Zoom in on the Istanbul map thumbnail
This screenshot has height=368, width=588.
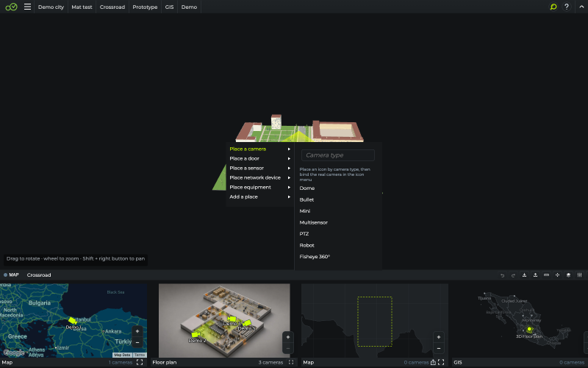(x=137, y=331)
